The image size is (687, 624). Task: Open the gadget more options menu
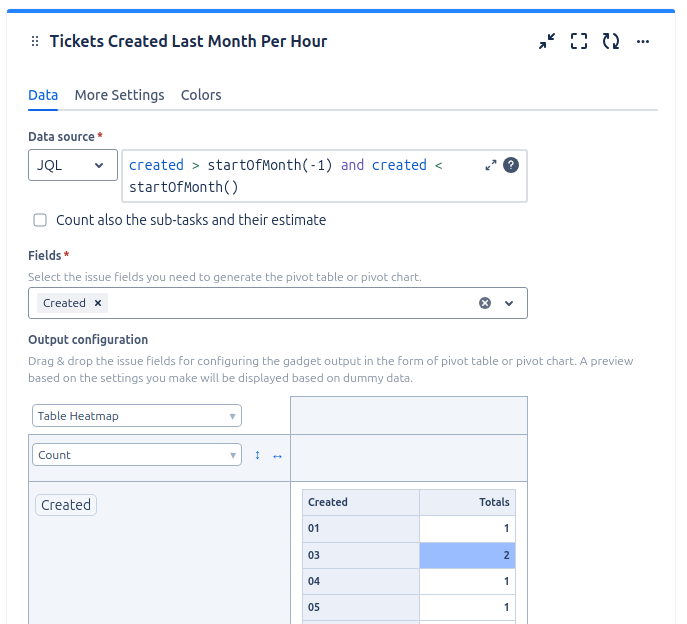tap(643, 42)
